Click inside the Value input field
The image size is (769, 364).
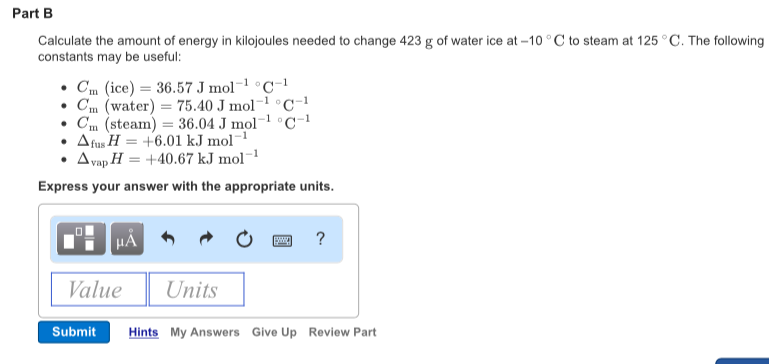[99, 289]
